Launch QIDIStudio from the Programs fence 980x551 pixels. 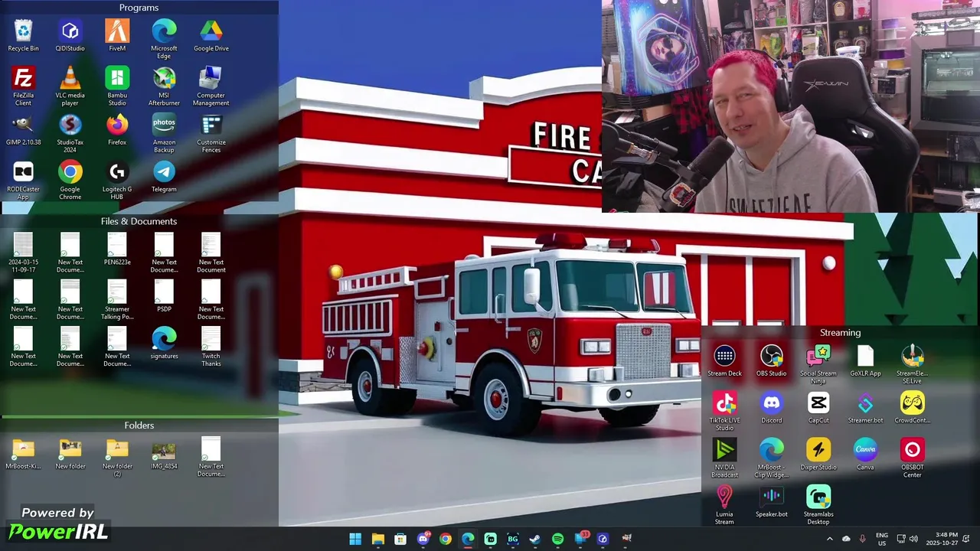(70, 36)
